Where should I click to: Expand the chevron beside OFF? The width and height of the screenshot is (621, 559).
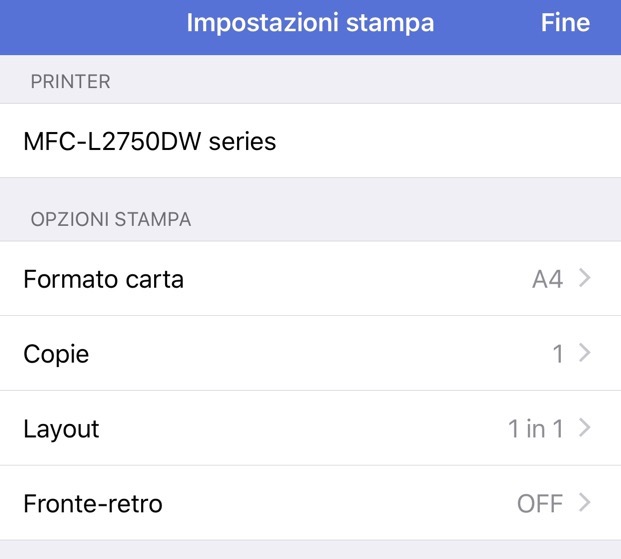pyautogui.click(x=586, y=504)
